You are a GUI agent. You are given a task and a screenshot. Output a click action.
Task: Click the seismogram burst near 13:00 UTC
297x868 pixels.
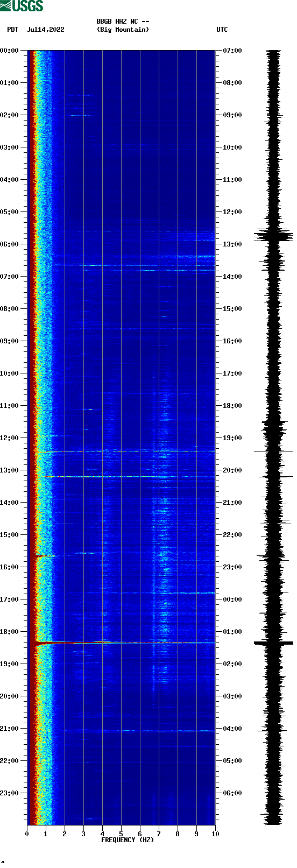(x=273, y=235)
